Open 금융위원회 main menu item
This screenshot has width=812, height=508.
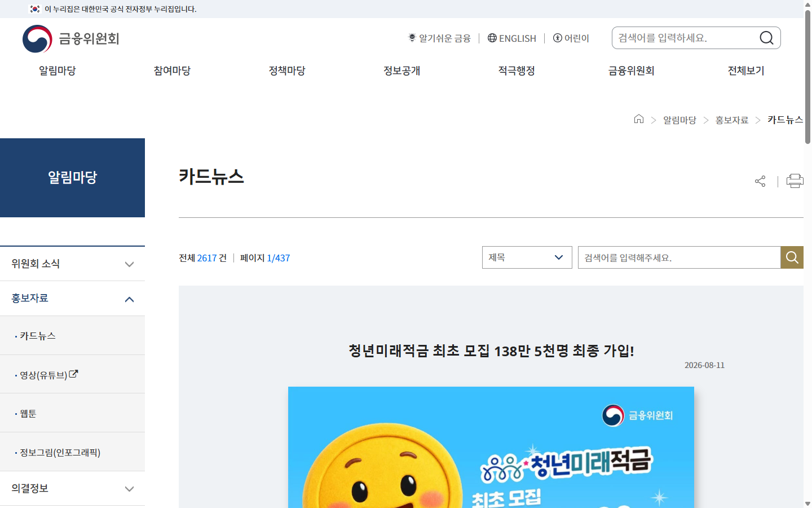point(631,71)
